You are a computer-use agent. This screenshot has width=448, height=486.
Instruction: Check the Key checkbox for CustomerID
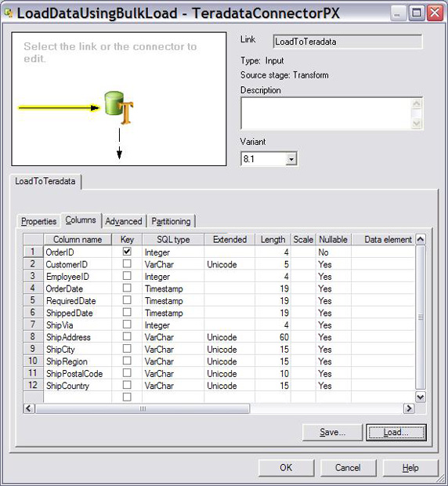[127, 263]
